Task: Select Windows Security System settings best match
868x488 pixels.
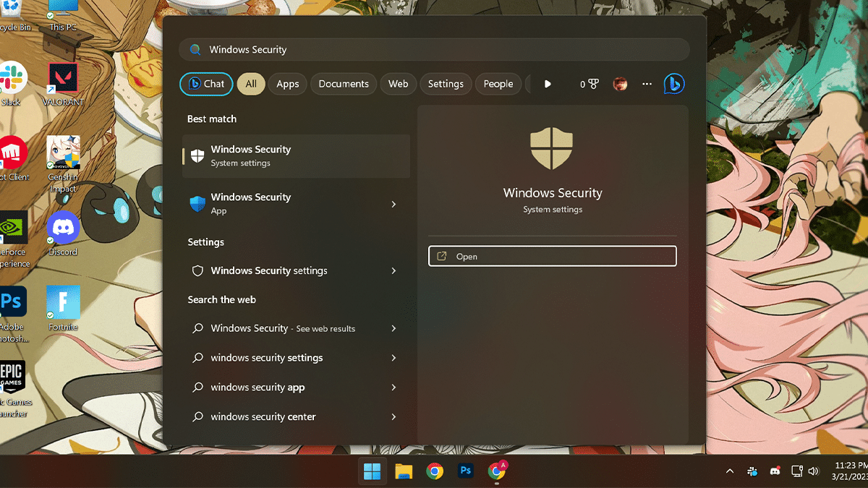Action: point(296,156)
